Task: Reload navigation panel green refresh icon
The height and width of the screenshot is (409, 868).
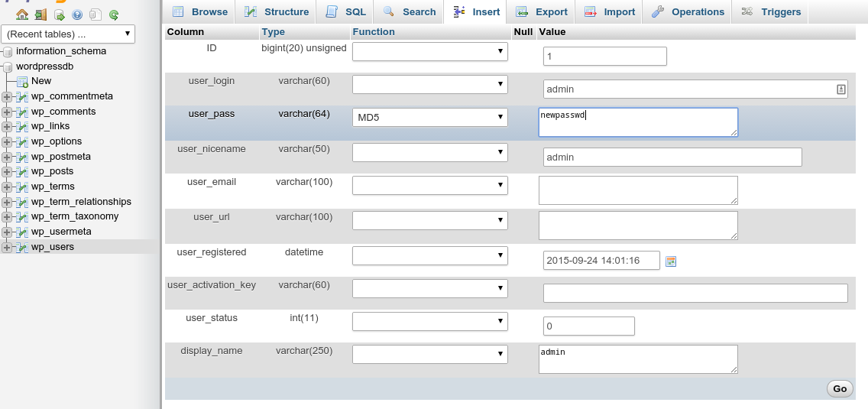Action: point(114,15)
